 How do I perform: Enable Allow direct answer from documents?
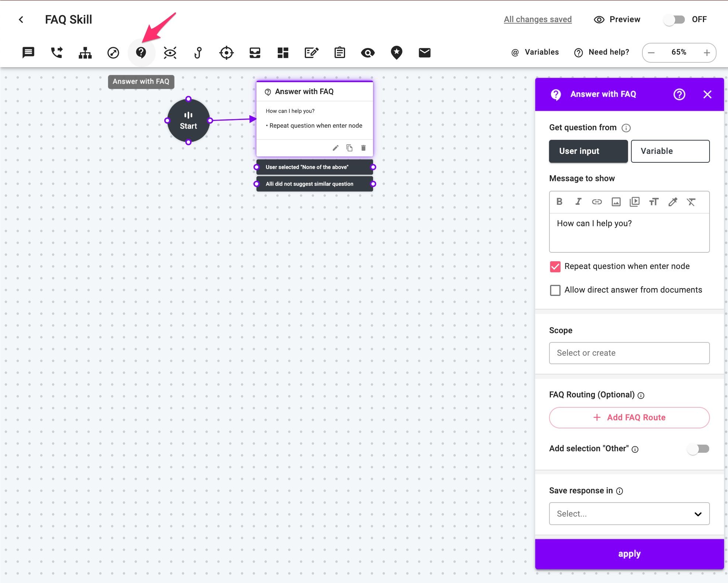click(x=555, y=290)
